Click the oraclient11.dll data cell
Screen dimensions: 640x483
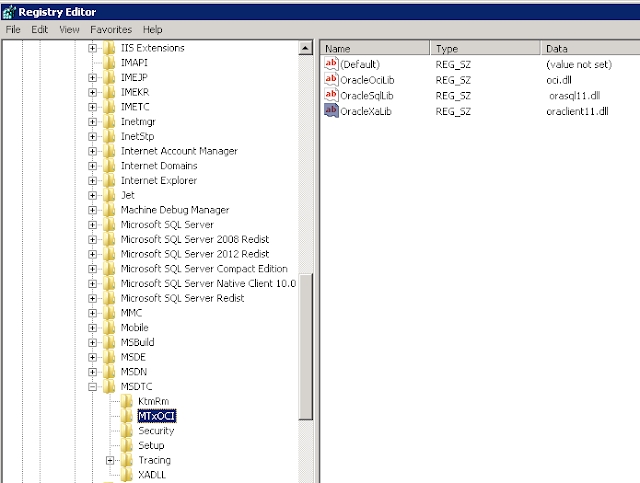tap(577, 111)
